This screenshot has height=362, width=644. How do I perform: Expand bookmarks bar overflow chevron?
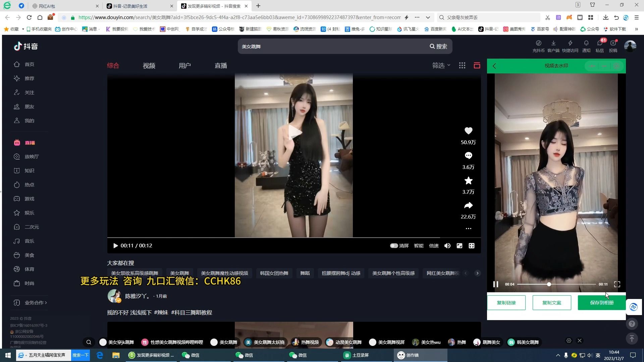click(x=636, y=29)
